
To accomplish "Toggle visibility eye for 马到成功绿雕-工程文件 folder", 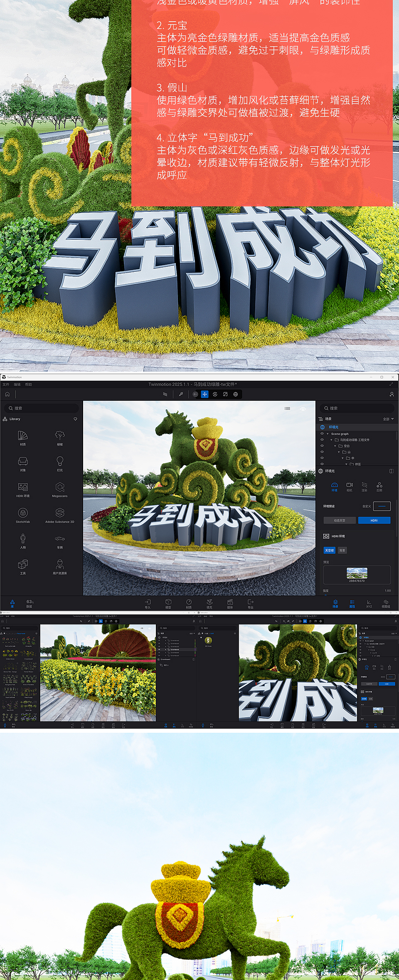I will click(x=322, y=440).
